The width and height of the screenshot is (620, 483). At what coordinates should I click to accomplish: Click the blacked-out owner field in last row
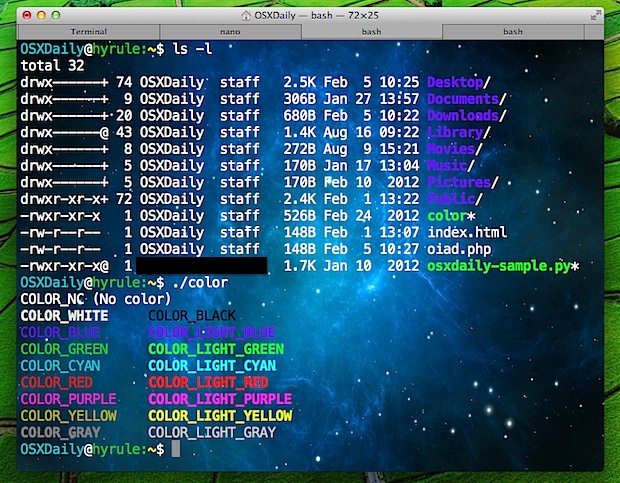coord(202,266)
